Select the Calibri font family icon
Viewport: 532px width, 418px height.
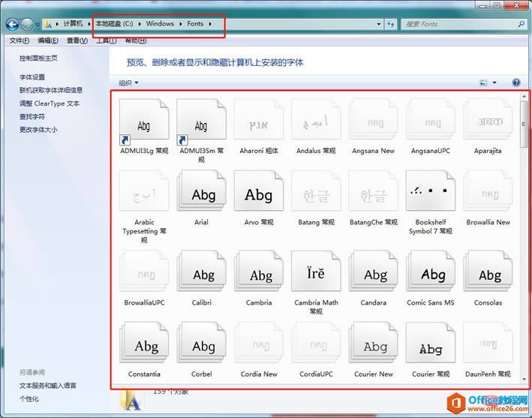tap(202, 271)
